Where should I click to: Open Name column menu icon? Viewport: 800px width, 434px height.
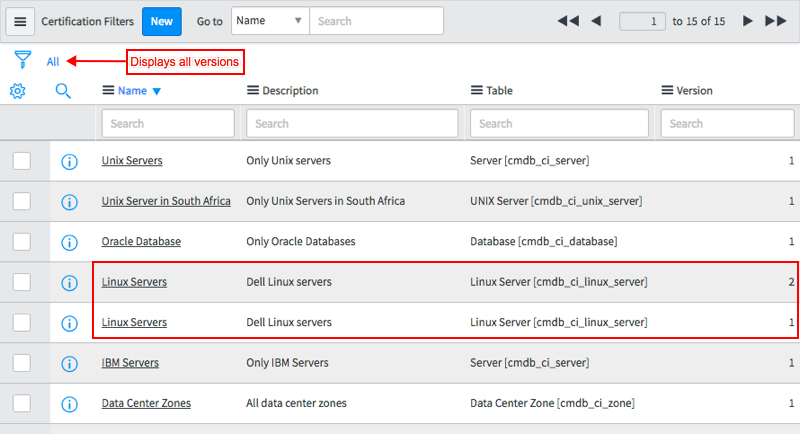click(x=108, y=90)
